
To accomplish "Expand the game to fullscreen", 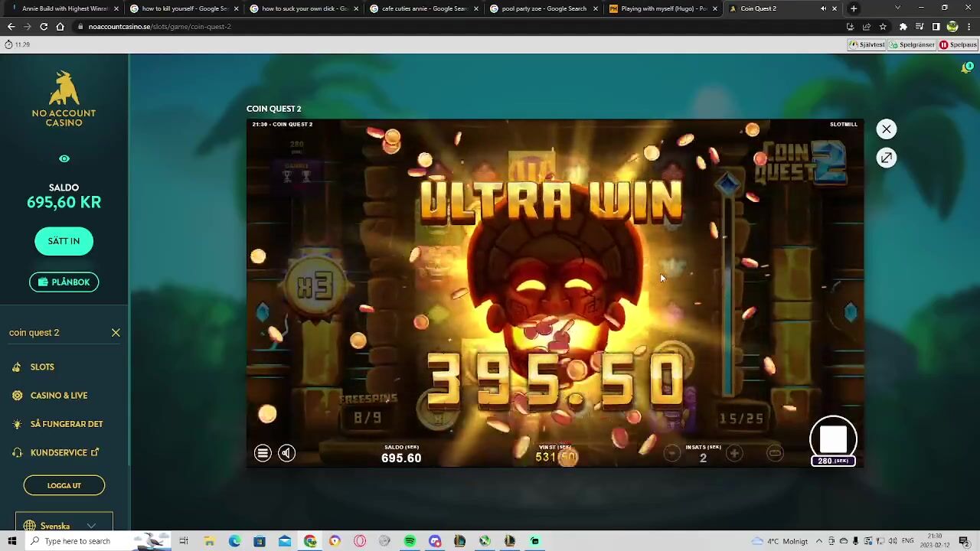I will tap(886, 158).
